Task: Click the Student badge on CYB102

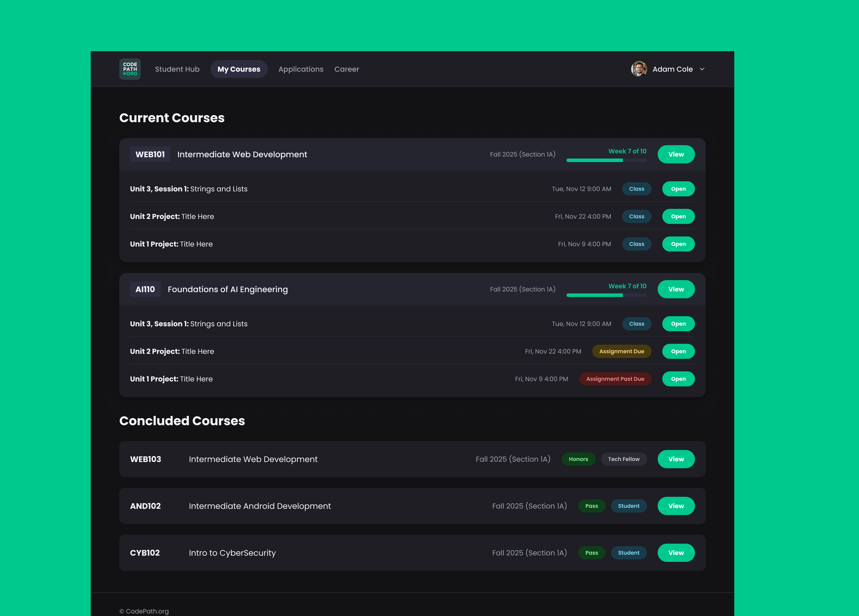Action: 629,553
